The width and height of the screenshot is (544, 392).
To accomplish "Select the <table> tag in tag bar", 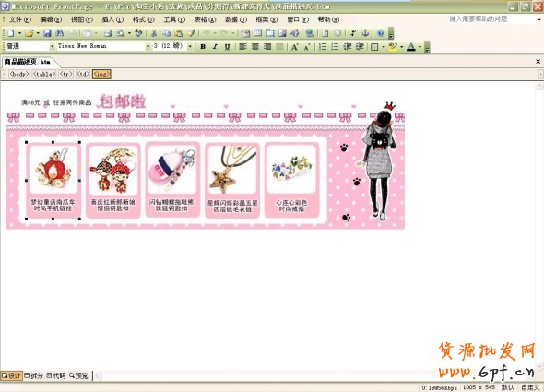I will (44, 74).
